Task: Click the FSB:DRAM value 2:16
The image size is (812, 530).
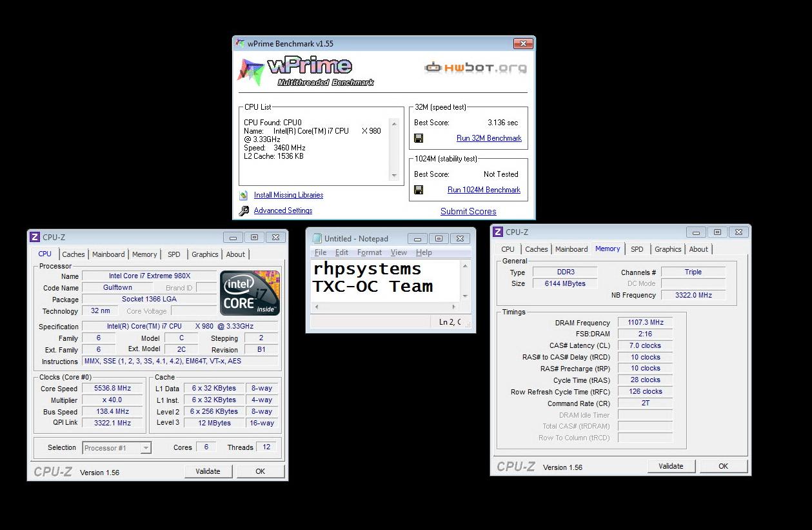Action: (x=645, y=334)
